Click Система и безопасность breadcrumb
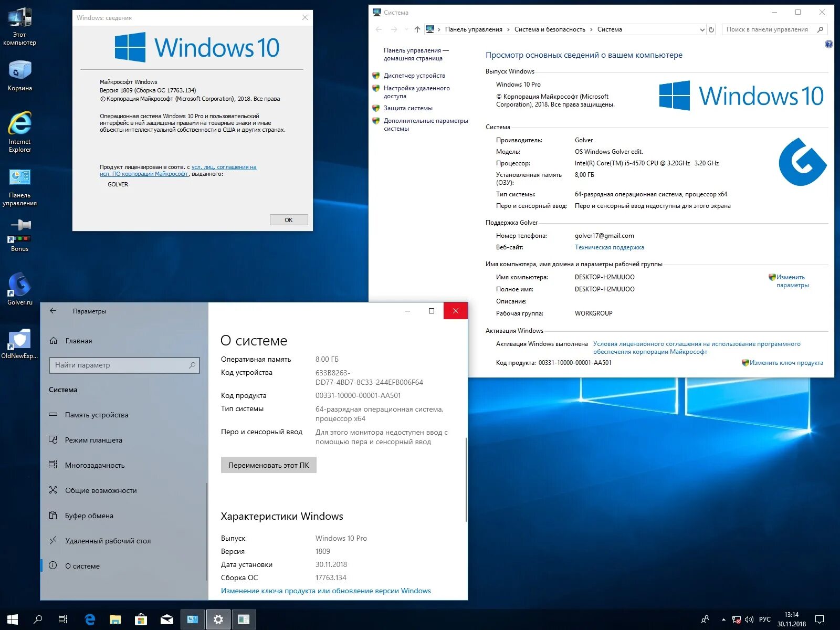 point(550,29)
